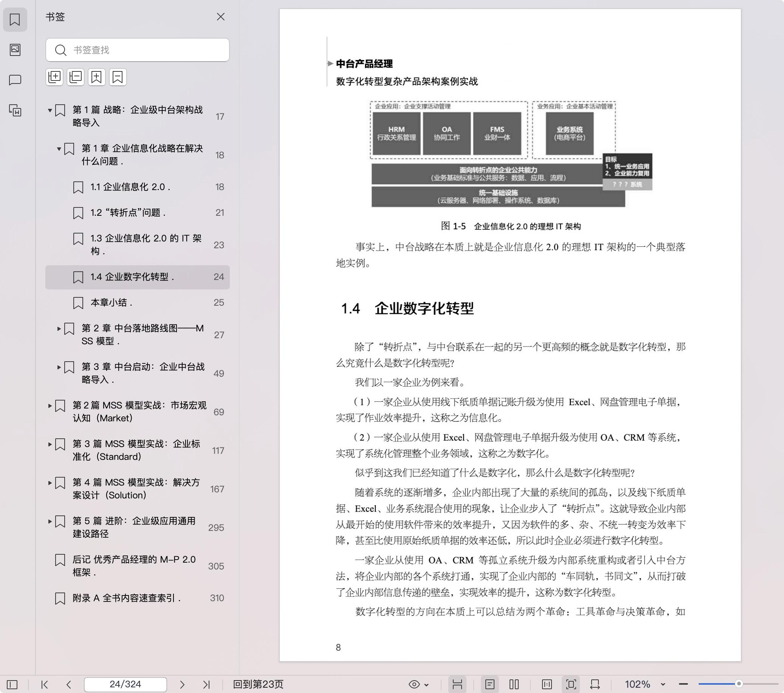The image size is (784, 693).
Task: Collapse 第 1 章 企业信息化战略 bookmark
Action: coord(59,149)
